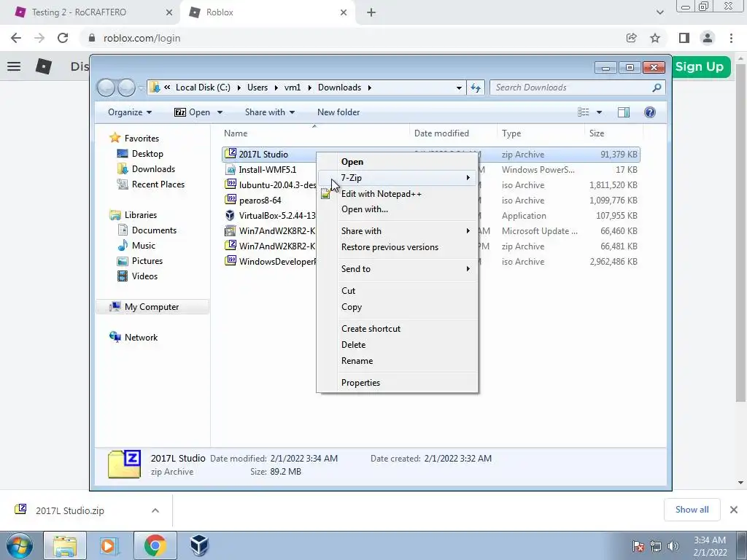Image resolution: width=747 pixels, height=560 pixels.
Task: Reload the Roblox page in Chrome
Action: pyautogui.click(x=63, y=38)
